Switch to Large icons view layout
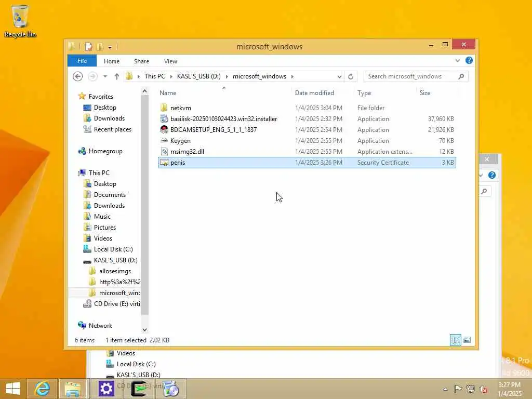Image resolution: width=532 pixels, height=399 pixels. tap(467, 340)
